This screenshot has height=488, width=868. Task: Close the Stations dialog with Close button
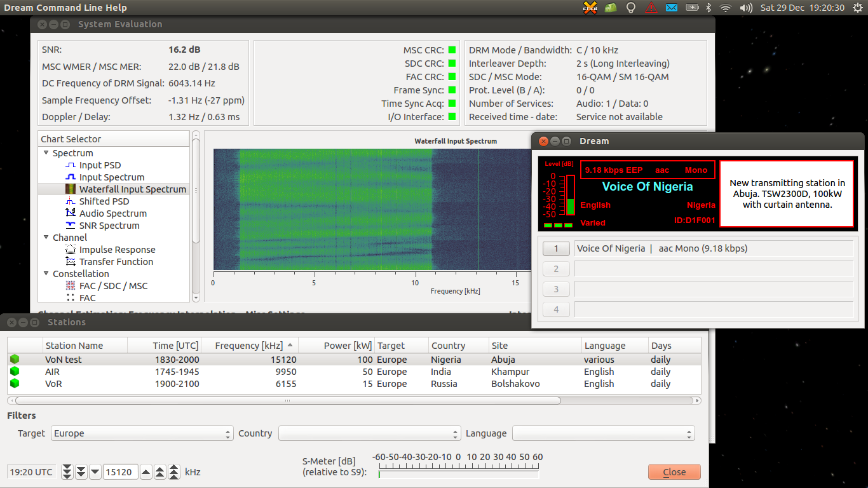[674, 472]
